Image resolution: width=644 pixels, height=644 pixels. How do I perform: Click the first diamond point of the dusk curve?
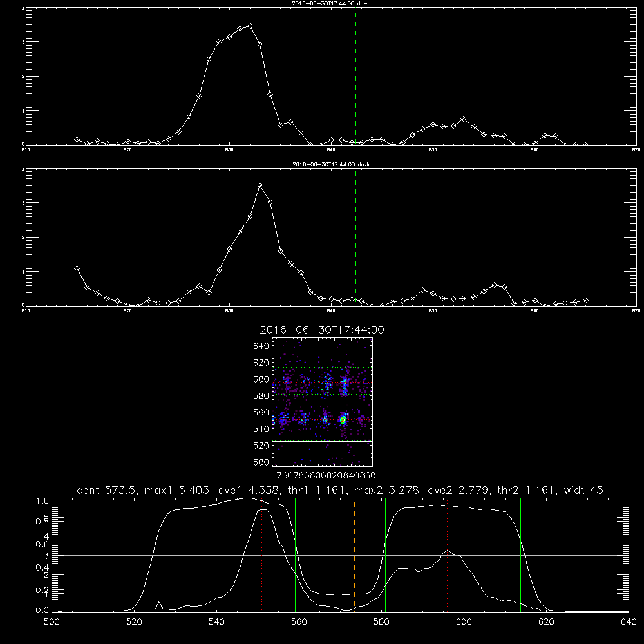click(77, 268)
